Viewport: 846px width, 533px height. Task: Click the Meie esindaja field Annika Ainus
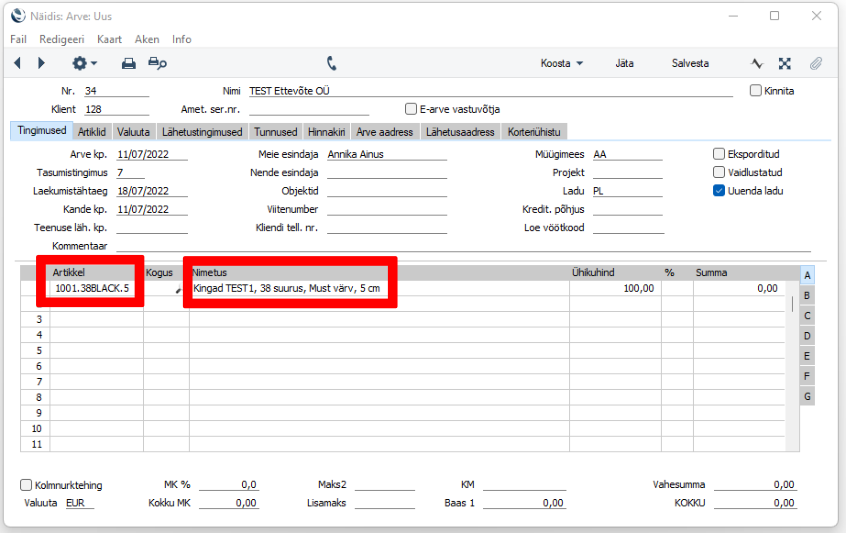[x=387, y=154]
